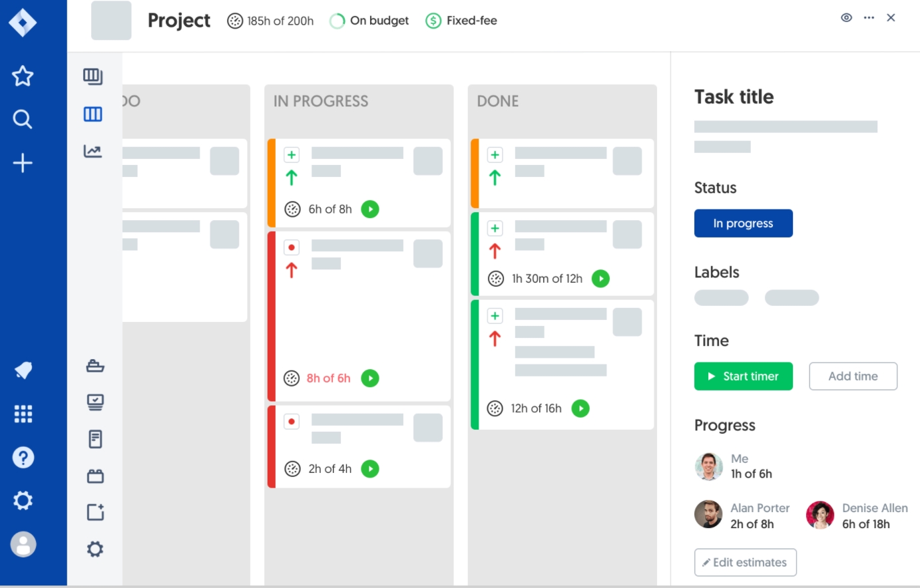Open the releases ship icon
This screenshot has width=920, height=588.
(x=95, y=366)
